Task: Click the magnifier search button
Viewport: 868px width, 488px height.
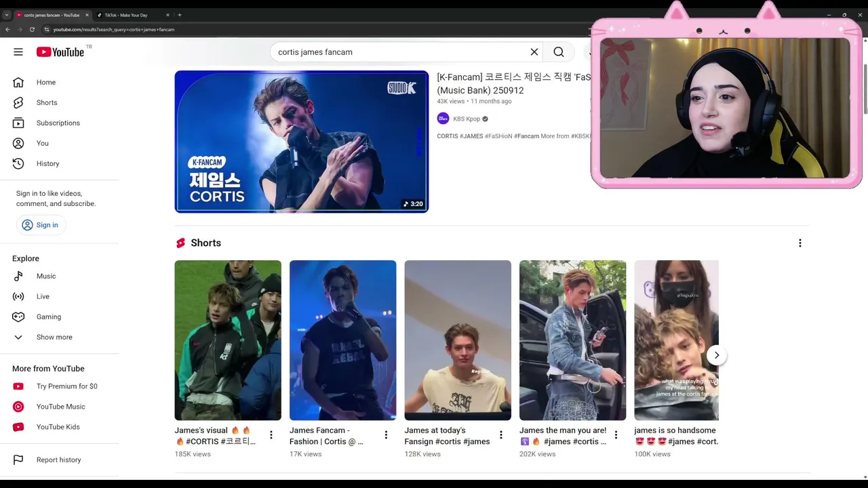Action: click(559, 52)
